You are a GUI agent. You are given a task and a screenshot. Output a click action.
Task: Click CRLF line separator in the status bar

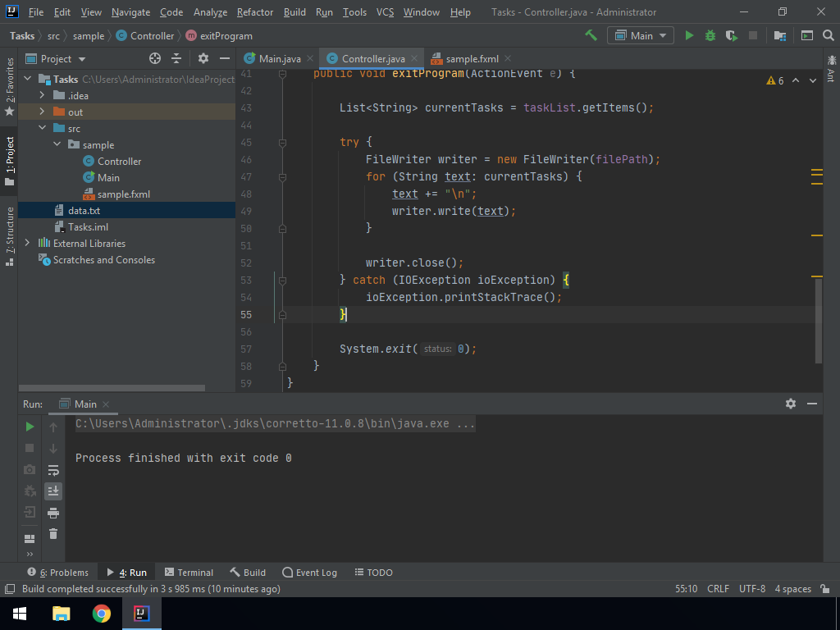click(x=718, y=589)
